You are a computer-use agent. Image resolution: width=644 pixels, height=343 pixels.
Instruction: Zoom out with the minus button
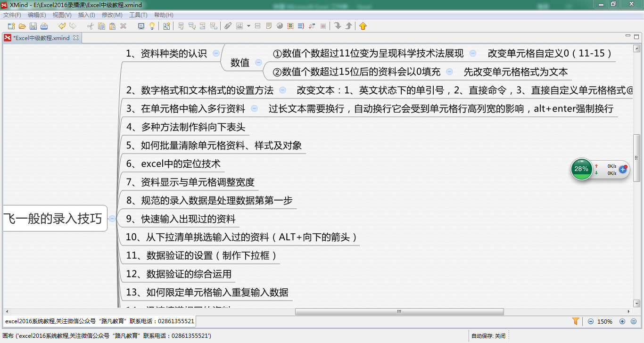pyautogui.click(x=590, y=321)
